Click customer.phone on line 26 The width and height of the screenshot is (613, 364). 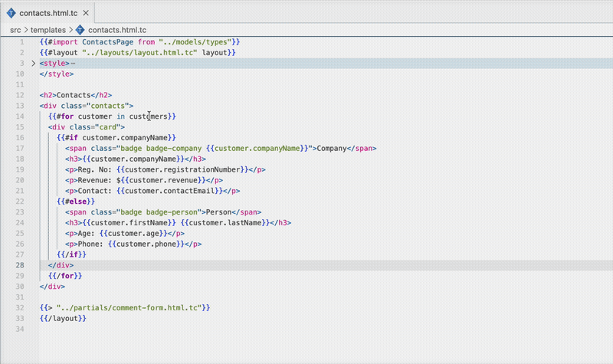pos(146,244)
